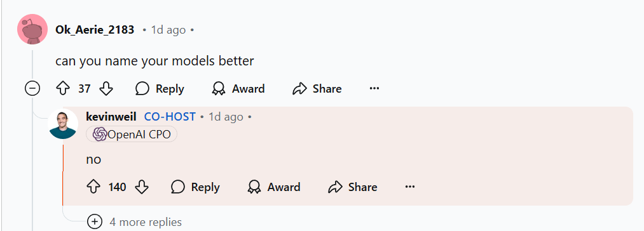This screenshot has width=644, height=231.
Task: Give an award to Ok_Aerie_2183's comment
Action: (x=238, y=89)
